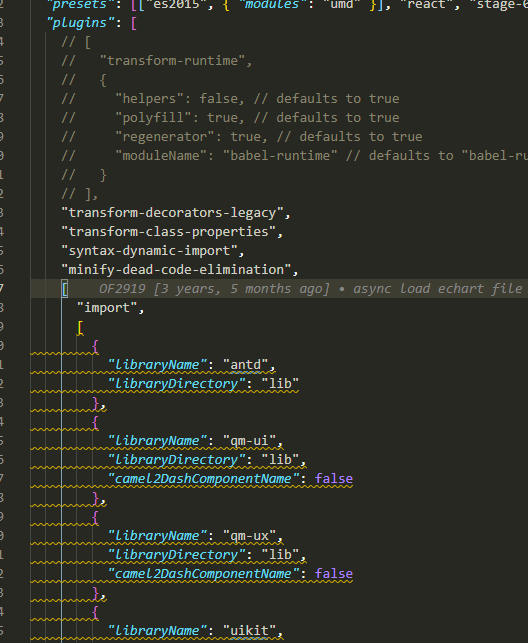Click the highlighted opening bracket on blame line

tap(65, 288)
